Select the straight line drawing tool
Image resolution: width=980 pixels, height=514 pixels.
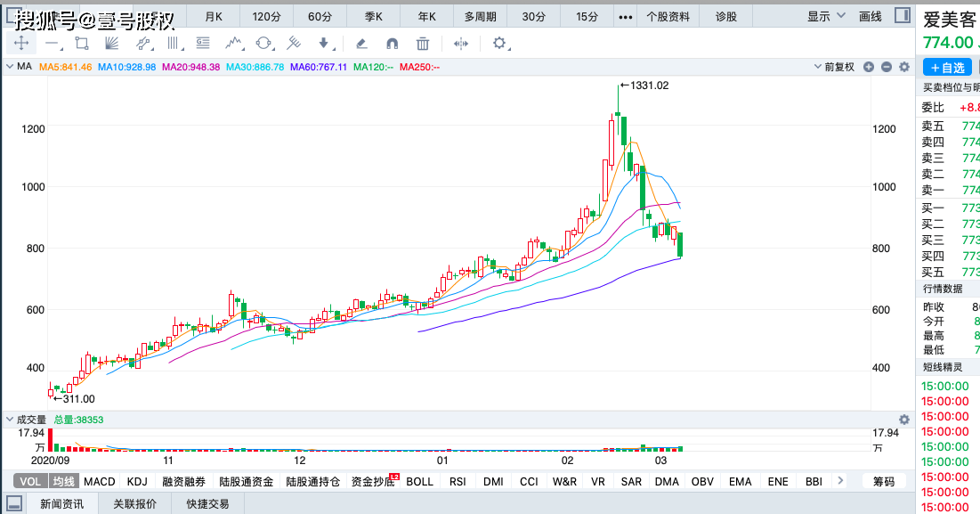[52, 44]
